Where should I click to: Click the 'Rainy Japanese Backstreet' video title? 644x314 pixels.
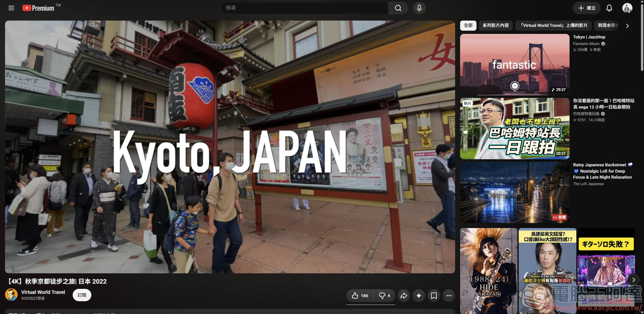(x=603, y=171)
